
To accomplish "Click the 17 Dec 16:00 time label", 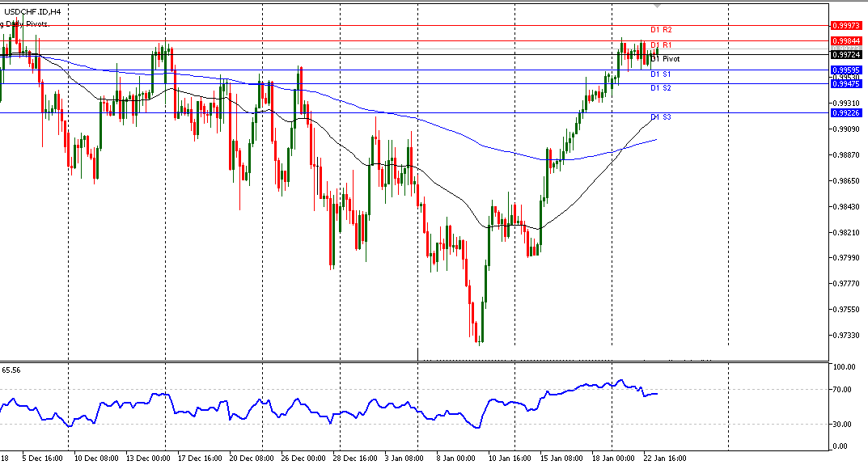I will pyautogui.click(x=200, y=459).
